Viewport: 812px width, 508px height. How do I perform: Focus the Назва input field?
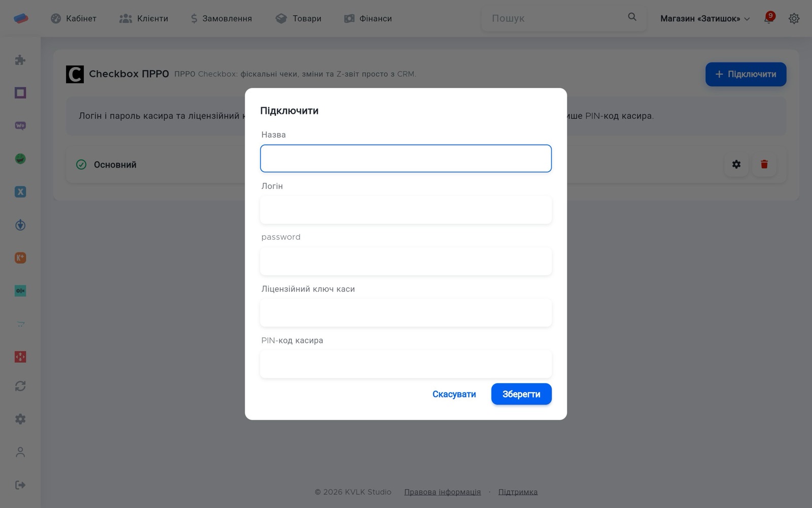406,158
